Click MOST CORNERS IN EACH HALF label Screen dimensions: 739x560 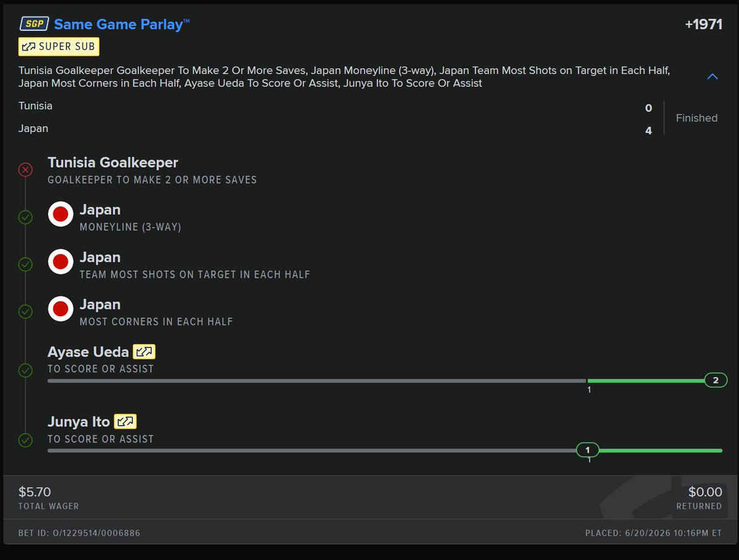[x=156, y=322]
